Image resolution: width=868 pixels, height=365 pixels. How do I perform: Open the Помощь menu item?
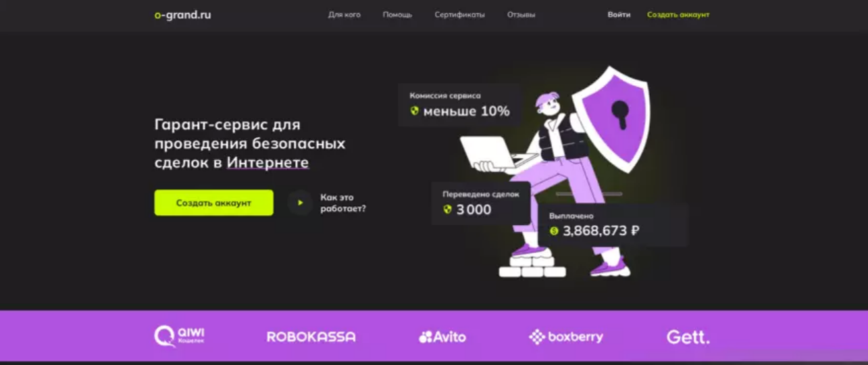(x=397, y=14)
